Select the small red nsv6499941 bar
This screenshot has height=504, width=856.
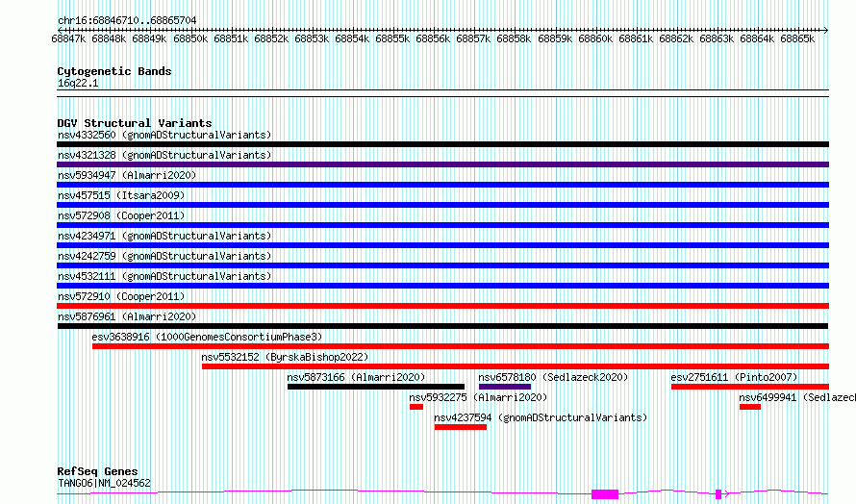[x=750, y=407]
